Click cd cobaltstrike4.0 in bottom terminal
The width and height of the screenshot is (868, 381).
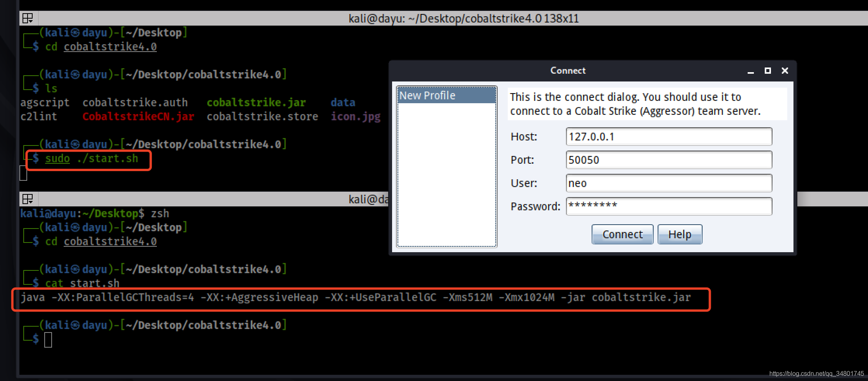click(x=101, y=241)
